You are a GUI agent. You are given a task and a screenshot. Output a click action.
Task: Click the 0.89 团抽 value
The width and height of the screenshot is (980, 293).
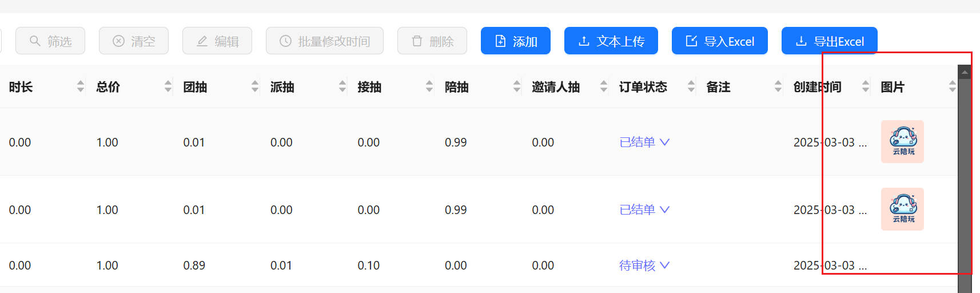tap(194, 266)
